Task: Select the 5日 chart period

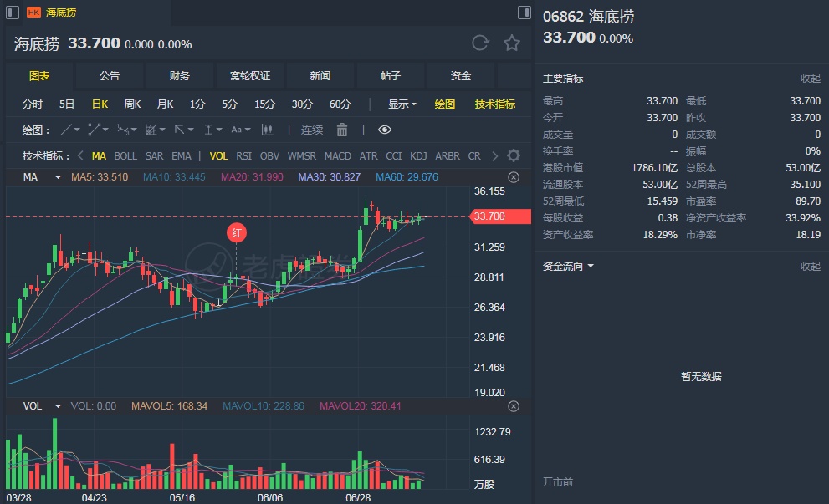Action: coord(67,104)
